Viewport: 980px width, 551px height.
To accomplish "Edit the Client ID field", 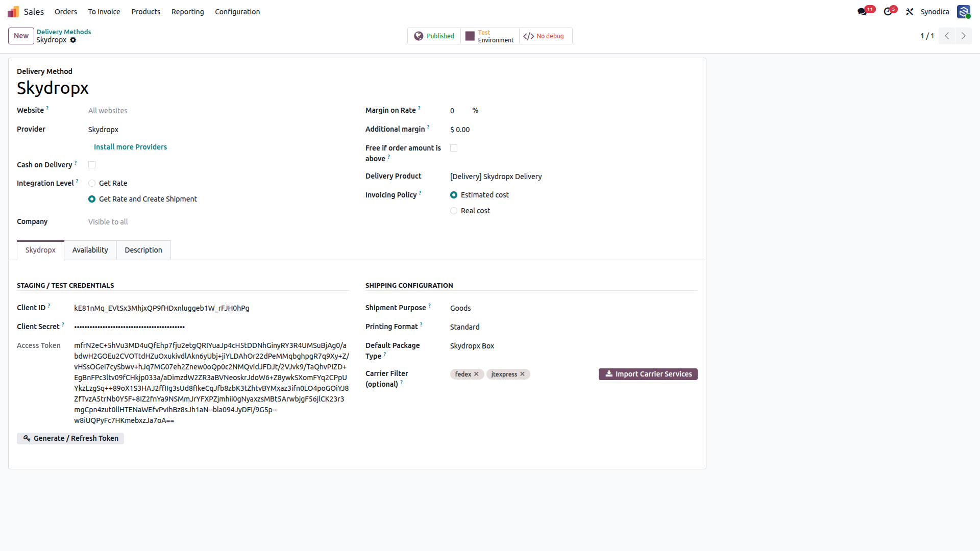I will coord(211,308).
